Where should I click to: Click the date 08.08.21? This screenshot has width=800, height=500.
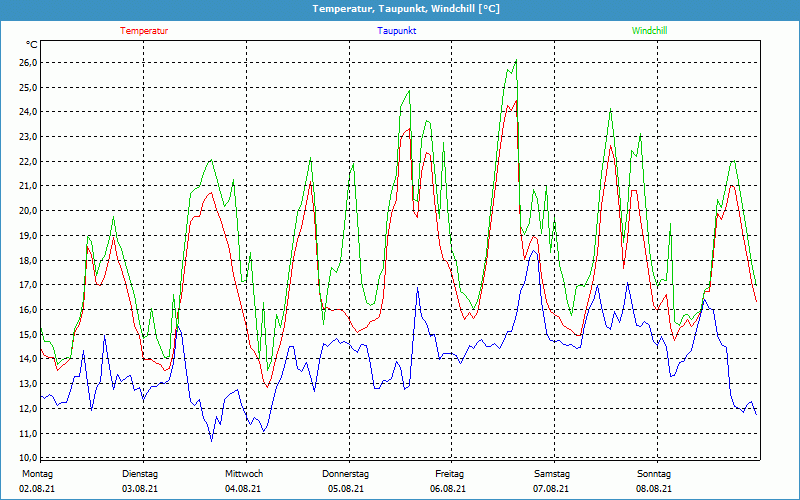click(654, 489)
